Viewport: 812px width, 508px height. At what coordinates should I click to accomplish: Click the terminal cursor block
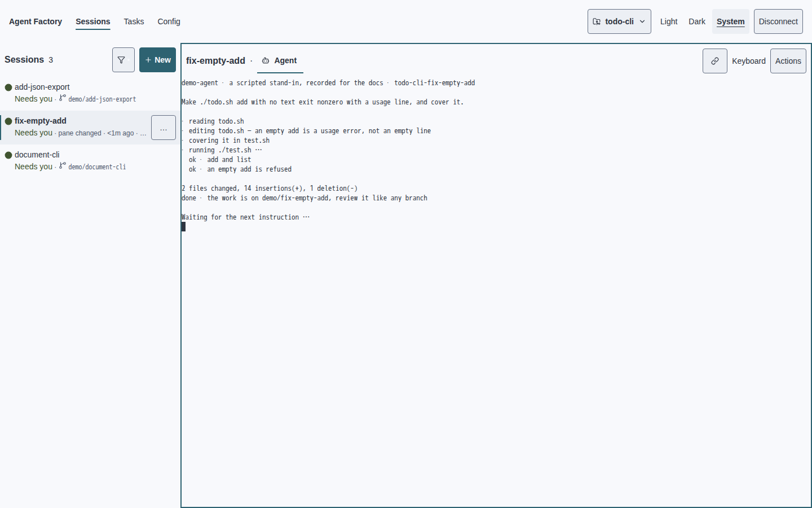pos(183,227)
